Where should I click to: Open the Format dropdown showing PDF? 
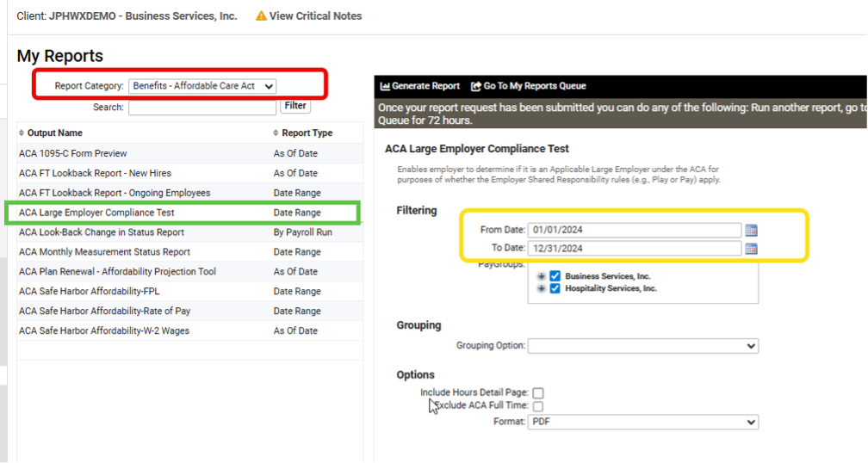[642, 423]
